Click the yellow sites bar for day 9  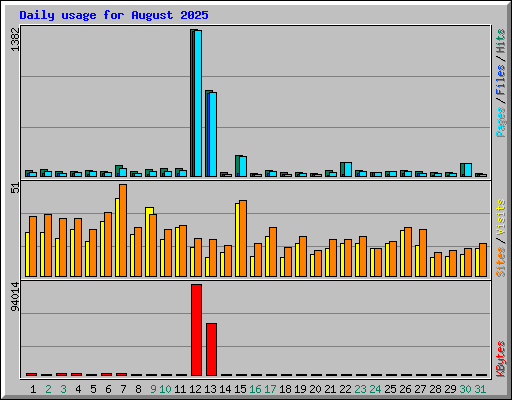pos(149,242)
